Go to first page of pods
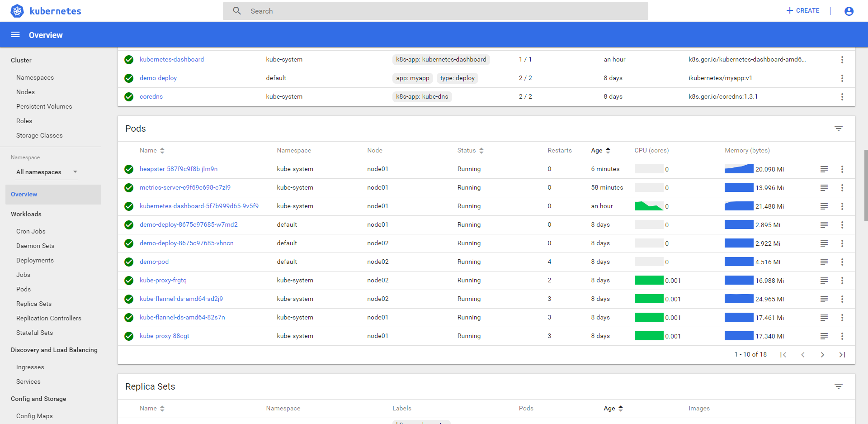Screen dimensions: 868x424 (x=783, y=355)
